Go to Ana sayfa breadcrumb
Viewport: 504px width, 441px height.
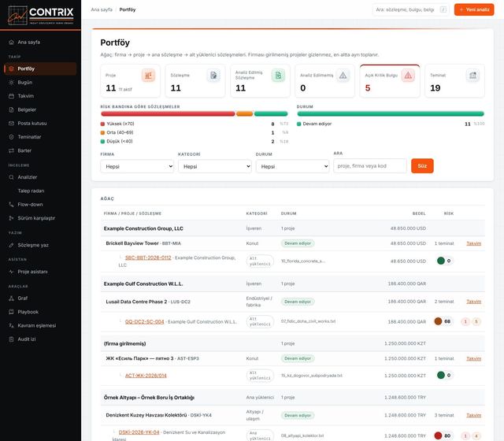[x=102, y=9]
